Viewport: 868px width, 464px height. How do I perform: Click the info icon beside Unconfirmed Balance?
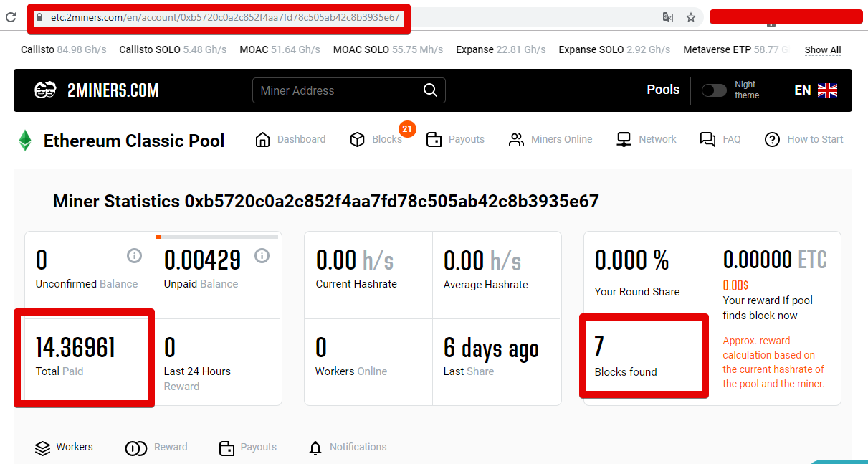coord(134,255)
